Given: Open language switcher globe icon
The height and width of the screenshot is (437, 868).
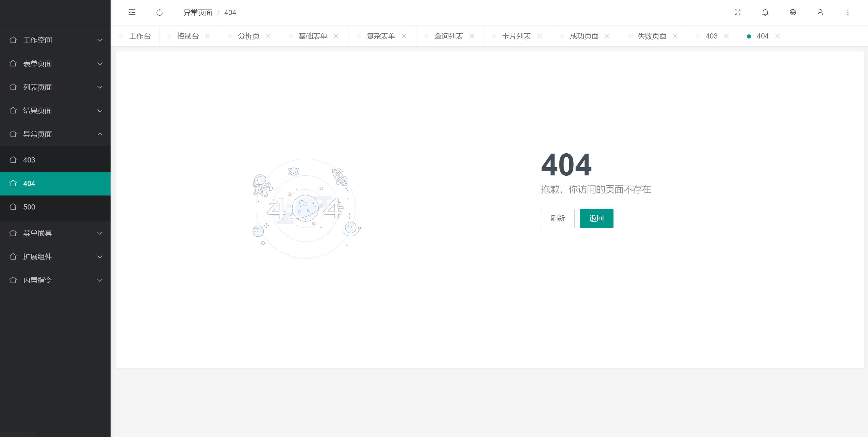Looking at the screenshot, I should (x=793, y=13).
